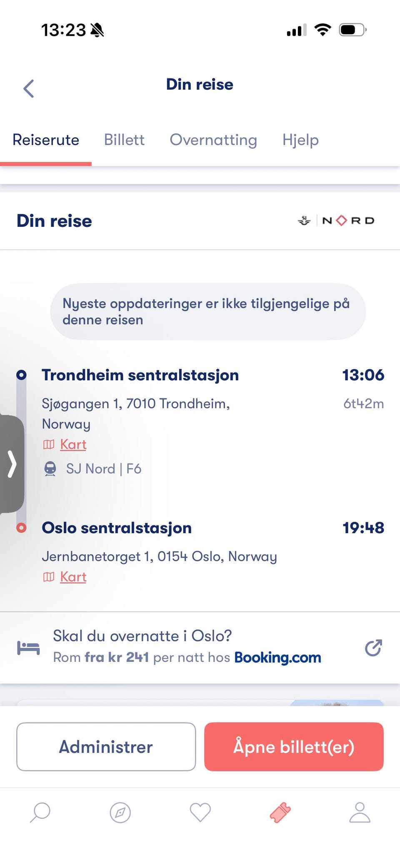The height and width of the screenshot is (868, 400).
Task: Switch to the Overnatting tab
Action: 213,140
